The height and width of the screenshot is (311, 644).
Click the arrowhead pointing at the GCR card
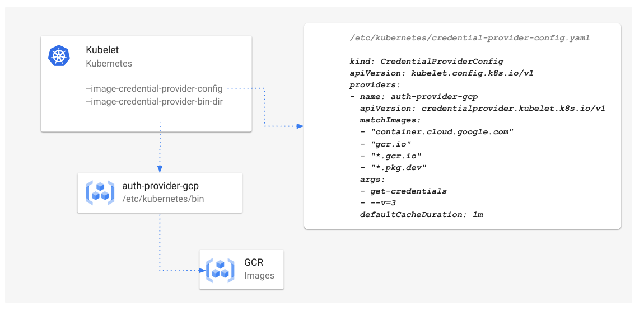point(202,270)
